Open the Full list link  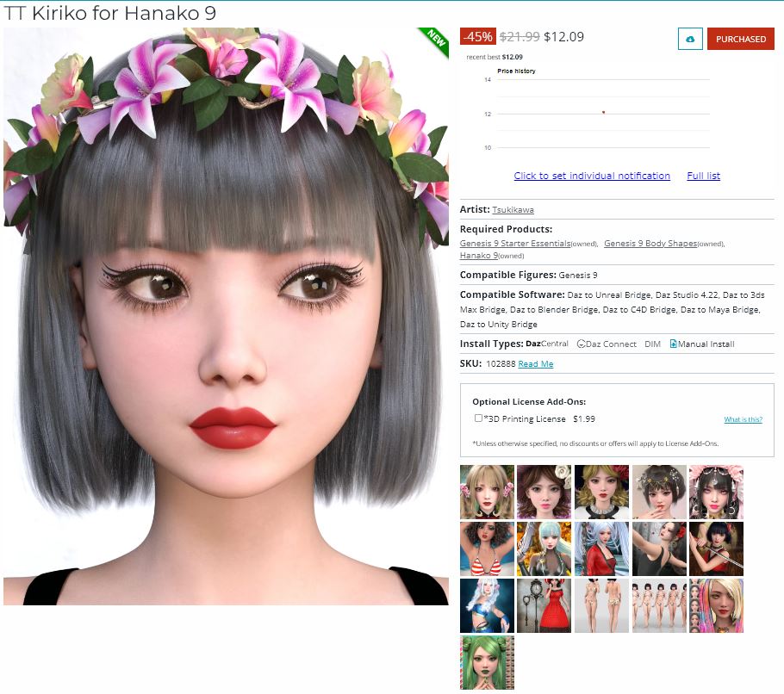tap(704, 176)
